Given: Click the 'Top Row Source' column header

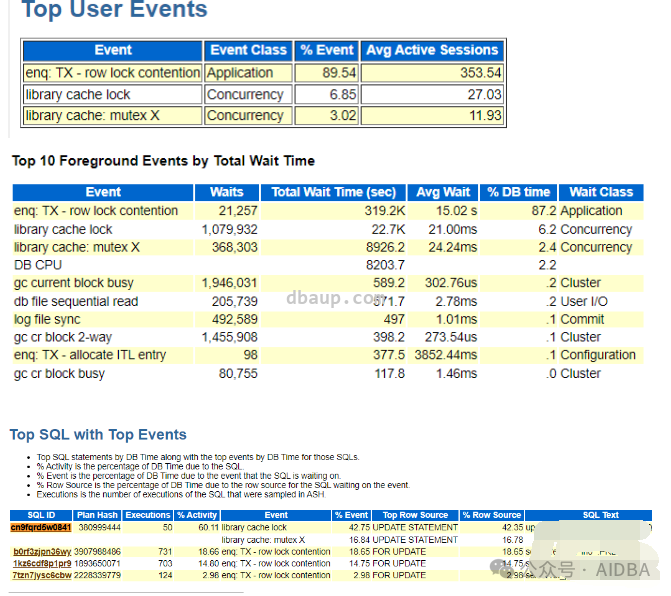Looking at the screenshot, I should 415,515.
